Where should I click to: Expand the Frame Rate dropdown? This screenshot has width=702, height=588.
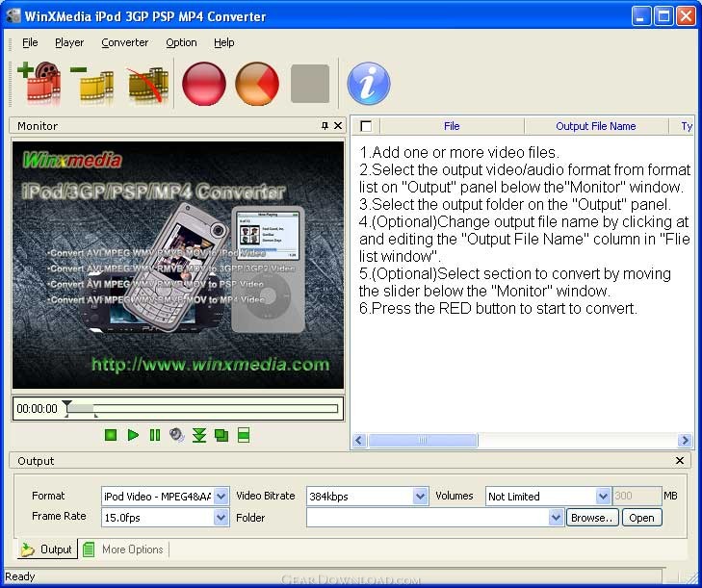[221, 518]
